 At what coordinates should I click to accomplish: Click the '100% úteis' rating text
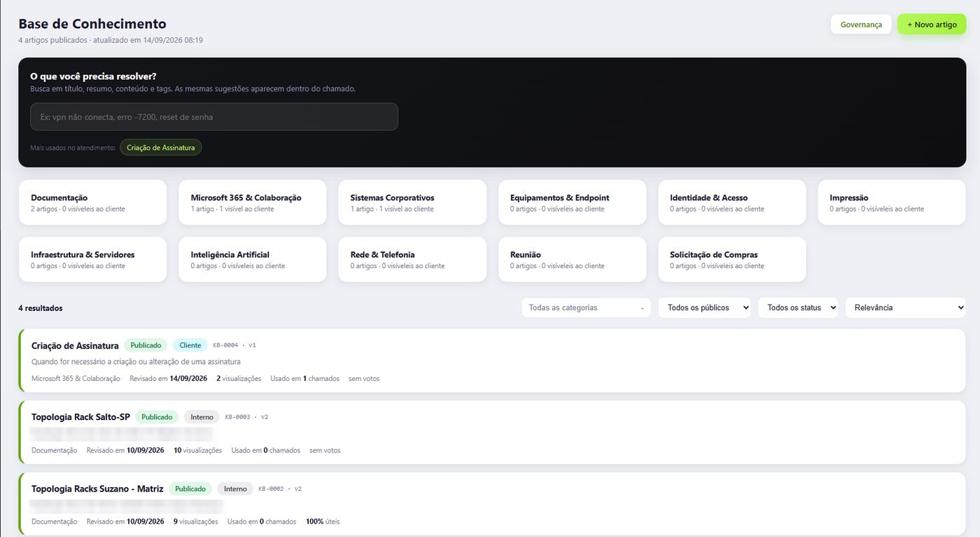(x=323, y=522)
